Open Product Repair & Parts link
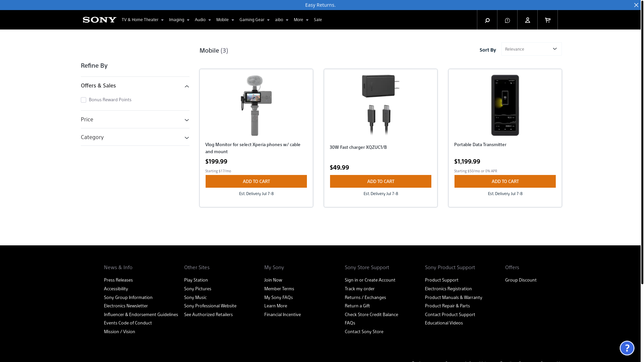The width and height of the screenshot is (644, 362). point(447,306)
